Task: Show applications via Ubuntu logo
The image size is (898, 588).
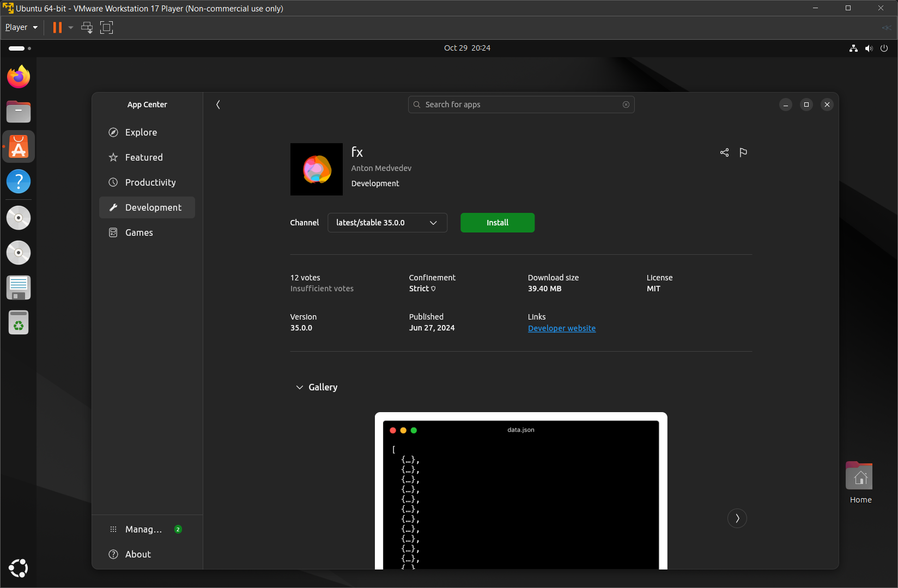Action: (x=19, y=568)
